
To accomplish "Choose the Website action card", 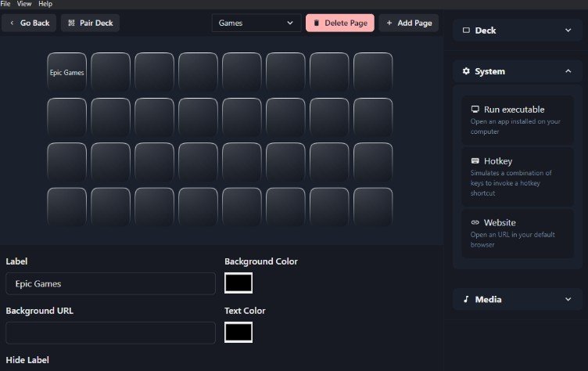I will pos(518,233).
